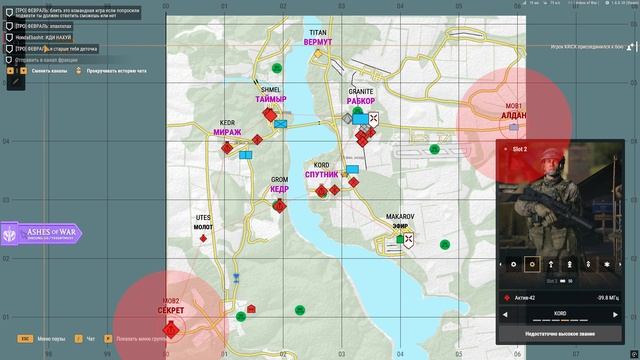Select the star-shaped last loadout icon
Viewport: 640px width, 360px height.
[607, 264]
